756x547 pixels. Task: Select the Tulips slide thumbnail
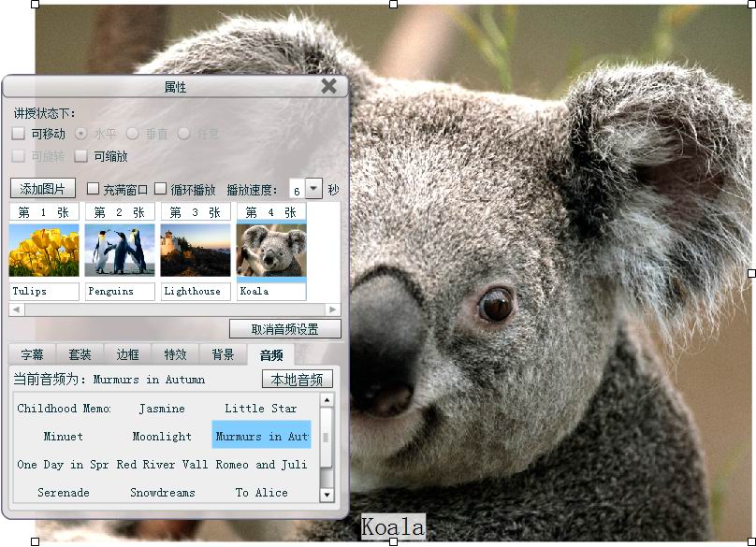44,251
